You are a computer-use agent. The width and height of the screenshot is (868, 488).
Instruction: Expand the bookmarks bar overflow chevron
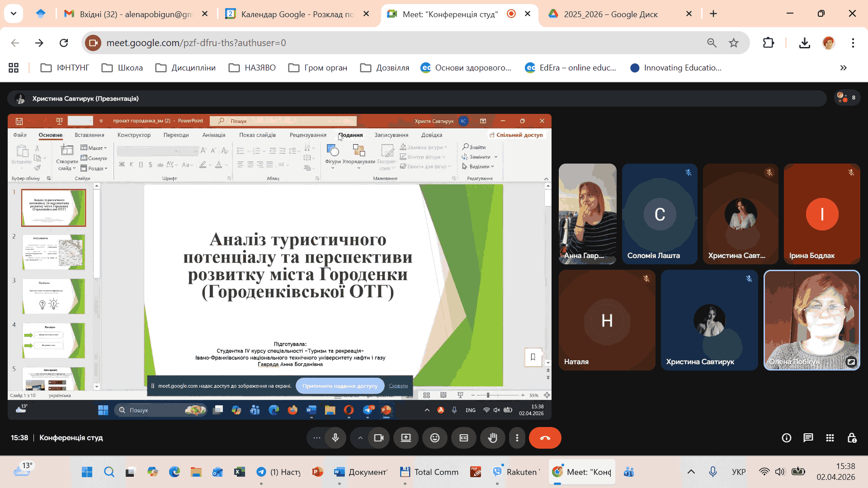click(843, 68)
